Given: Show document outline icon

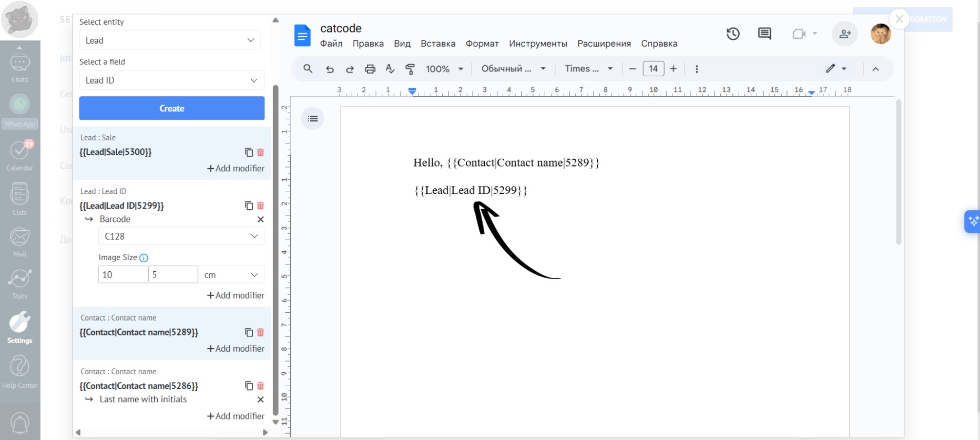Looking at the screenshot, I should pos(313,119).
